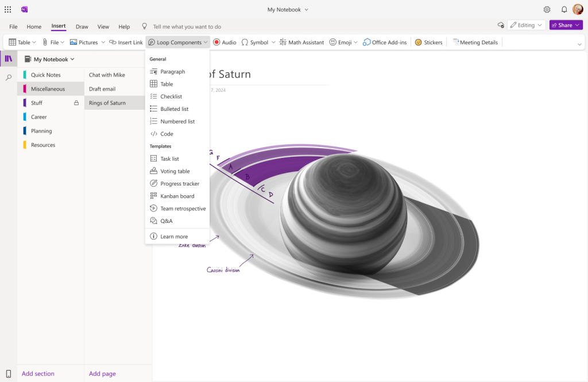
Task: Click the notifications bell icon
Action: (x=564, y=9)
